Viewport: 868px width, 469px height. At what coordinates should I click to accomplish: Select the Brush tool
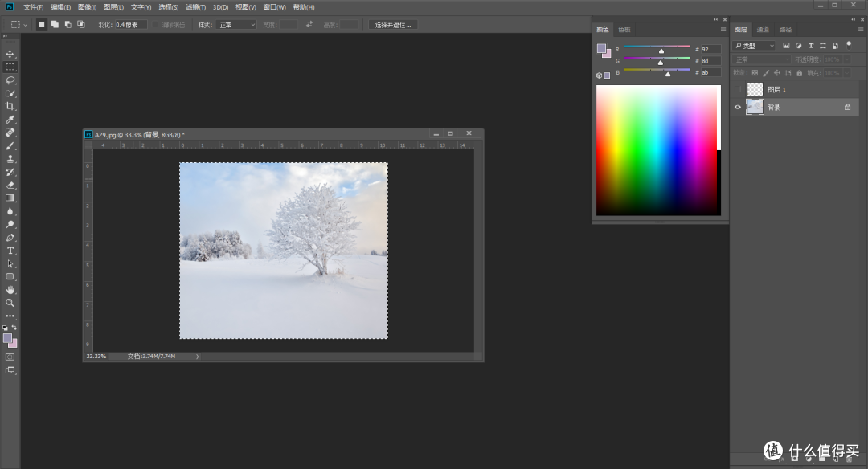(x=10, y=145)
